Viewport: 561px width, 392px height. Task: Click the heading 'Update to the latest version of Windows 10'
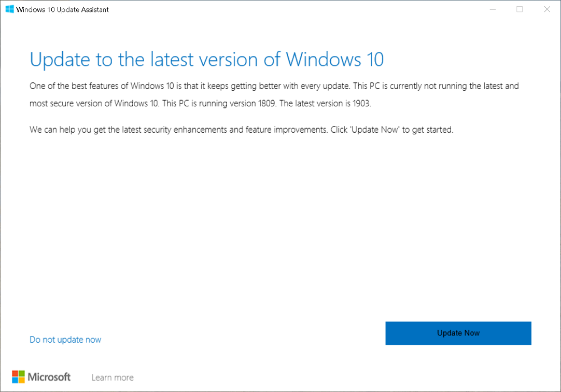[x=207, y=60]
